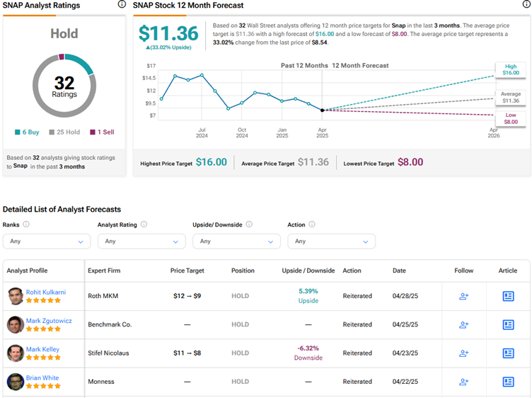Viewport: 532px width, 398px height.
Task: Click info icon next to Ranks filter label
Action: [26, 224]
